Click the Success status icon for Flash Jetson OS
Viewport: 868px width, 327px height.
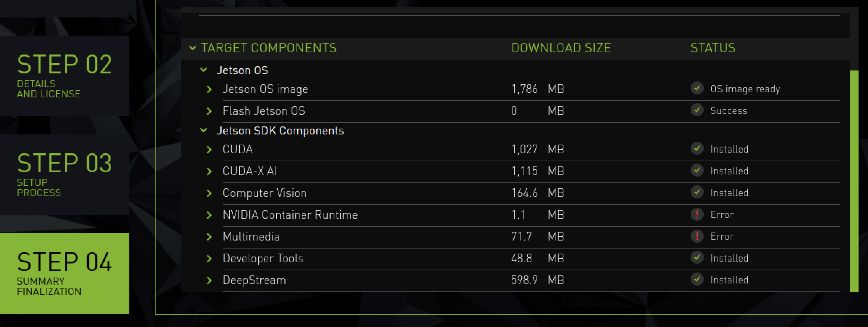click(697, 110)
